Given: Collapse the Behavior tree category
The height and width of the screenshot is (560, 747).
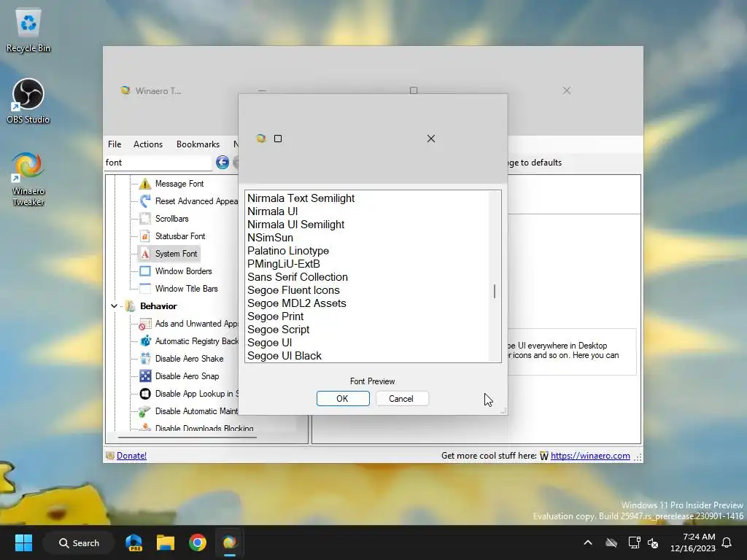Looking at the screenshot, I should tap(114, 306).
